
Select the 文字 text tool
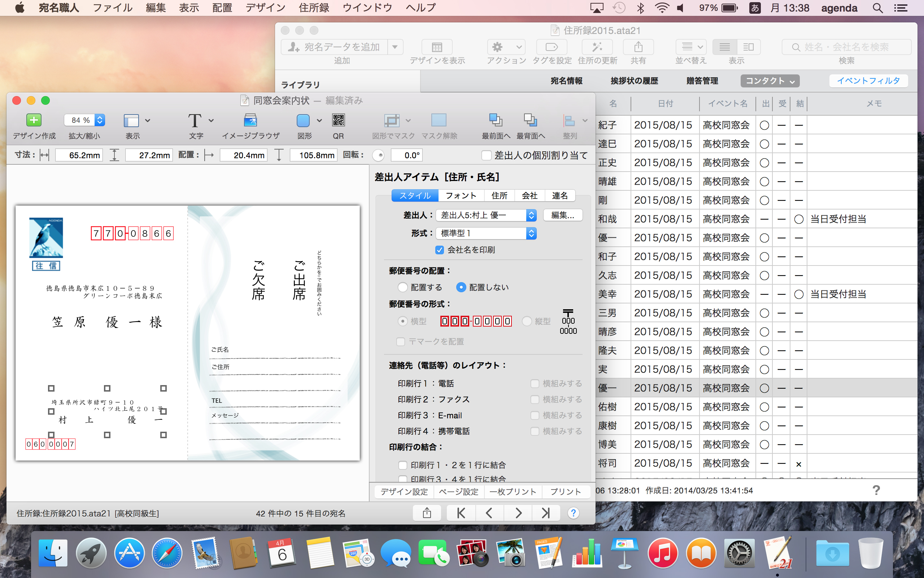coord(195,120)
